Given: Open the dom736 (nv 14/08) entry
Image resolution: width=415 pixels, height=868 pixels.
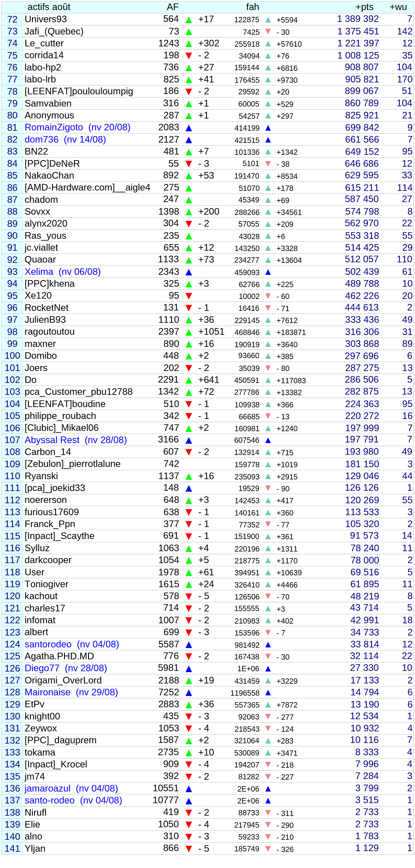Looking at the screenshot, I should pos(65,139).
